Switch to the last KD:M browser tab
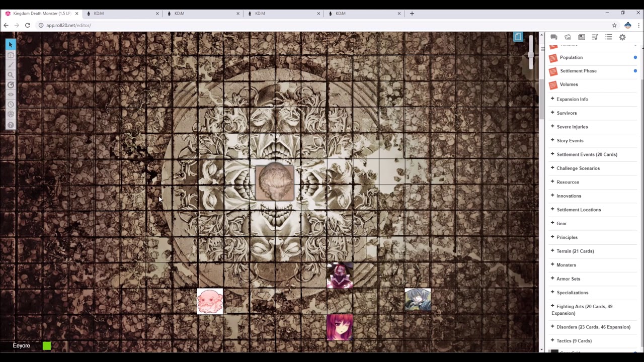 point(365,14)
